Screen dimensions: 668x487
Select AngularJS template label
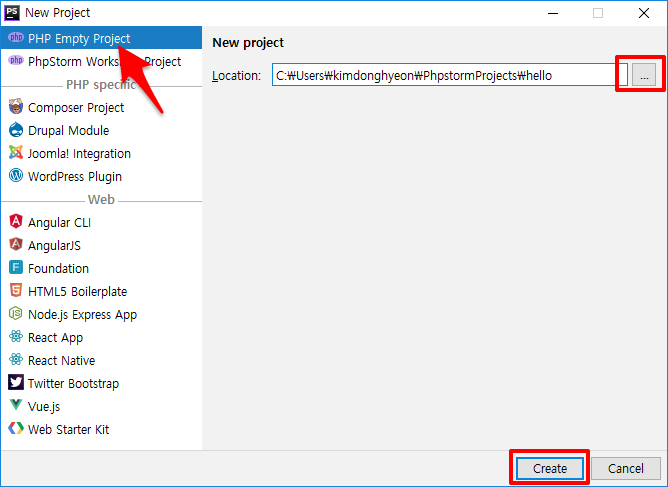(54, 246)
